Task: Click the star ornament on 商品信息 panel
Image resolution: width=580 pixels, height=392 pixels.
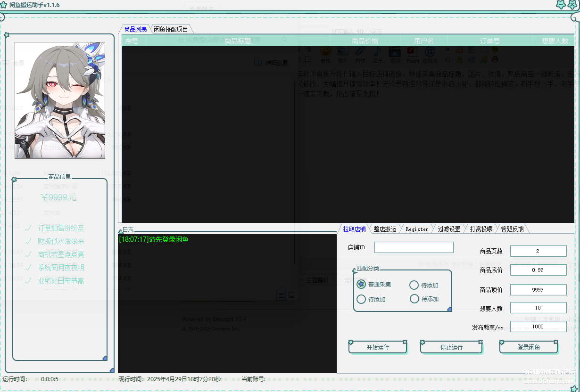Action: click(14, 180)
